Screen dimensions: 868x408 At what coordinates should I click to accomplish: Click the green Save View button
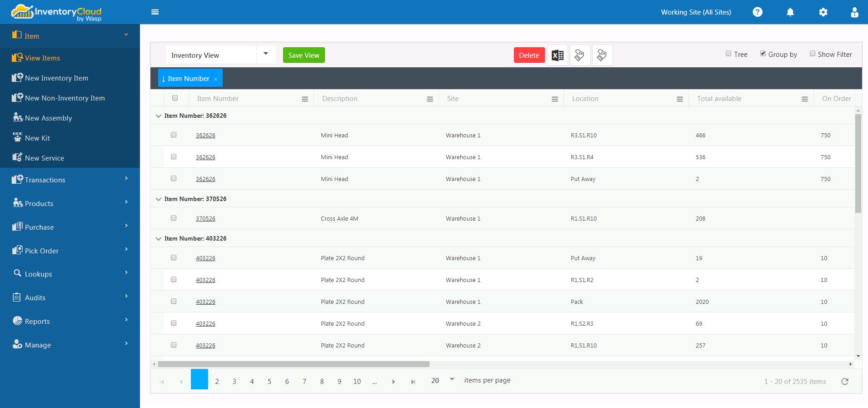click(x=304, y=55)
